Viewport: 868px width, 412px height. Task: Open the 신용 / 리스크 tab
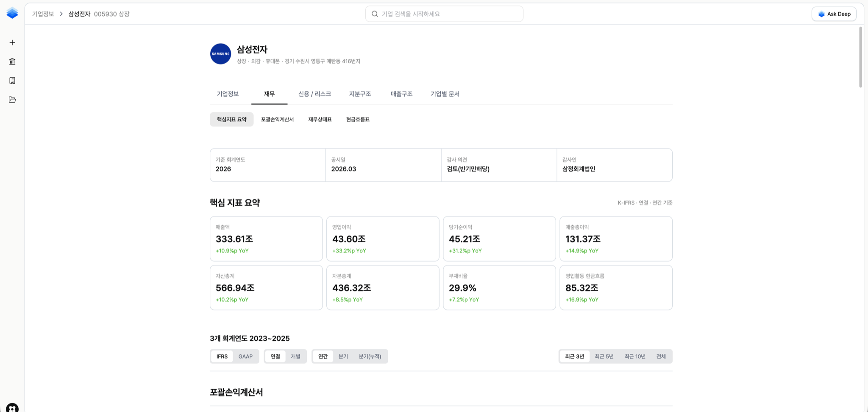(314, 94)
